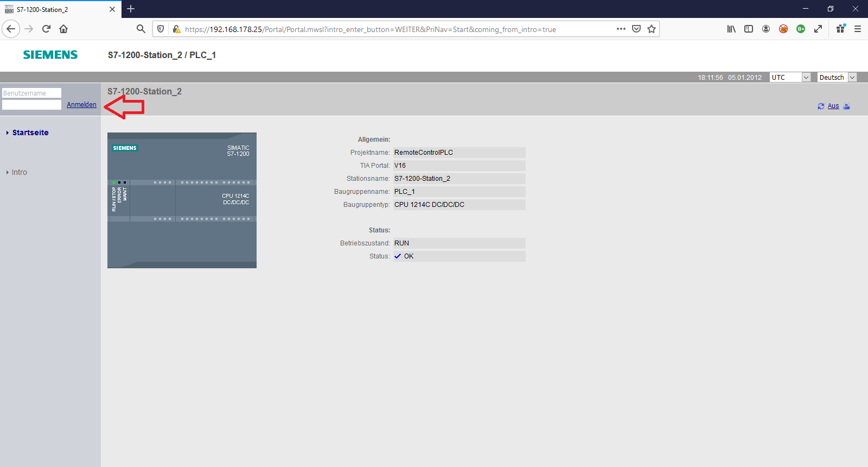Open tracking protection shield info
The image size is (868, 467).
point(161,29)
